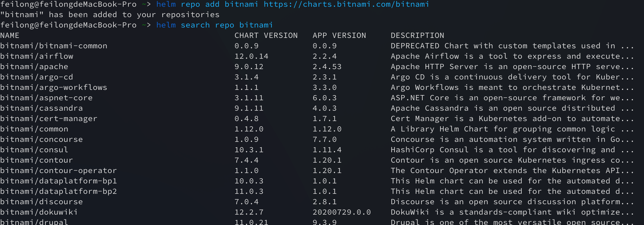644x225 pixels.
Task: Click the 'A Library Helm Chart for grouping' description
Action: [x=513, y=129]
